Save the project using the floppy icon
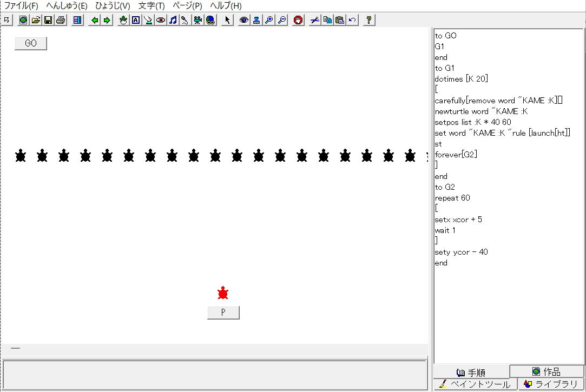586x392 pixels. point(48,20)
